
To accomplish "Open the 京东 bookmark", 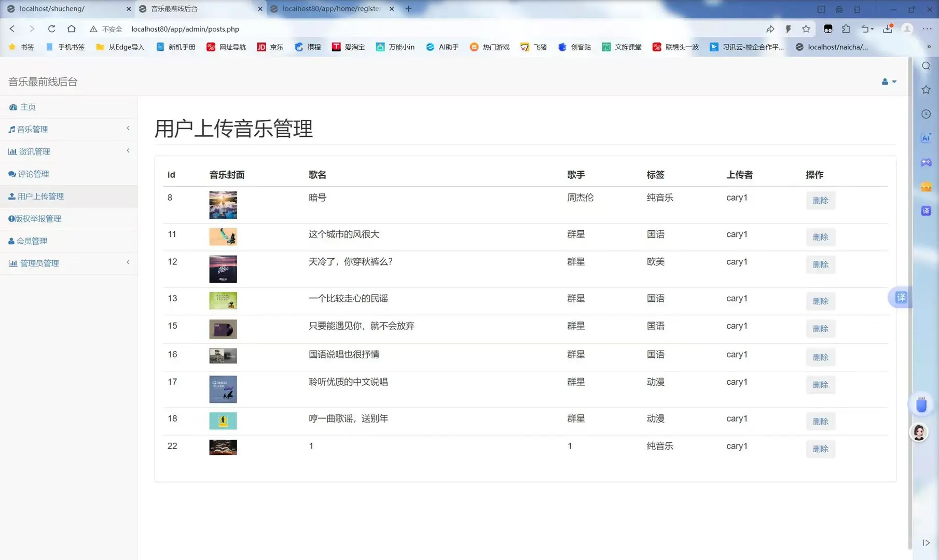I will click(x=269, y=47).
